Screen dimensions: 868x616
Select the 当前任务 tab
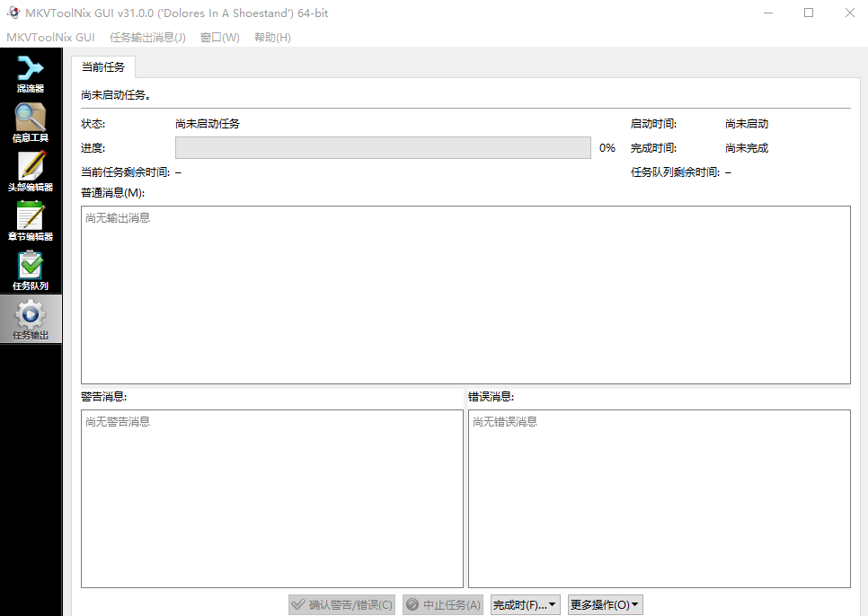point(103,67)
